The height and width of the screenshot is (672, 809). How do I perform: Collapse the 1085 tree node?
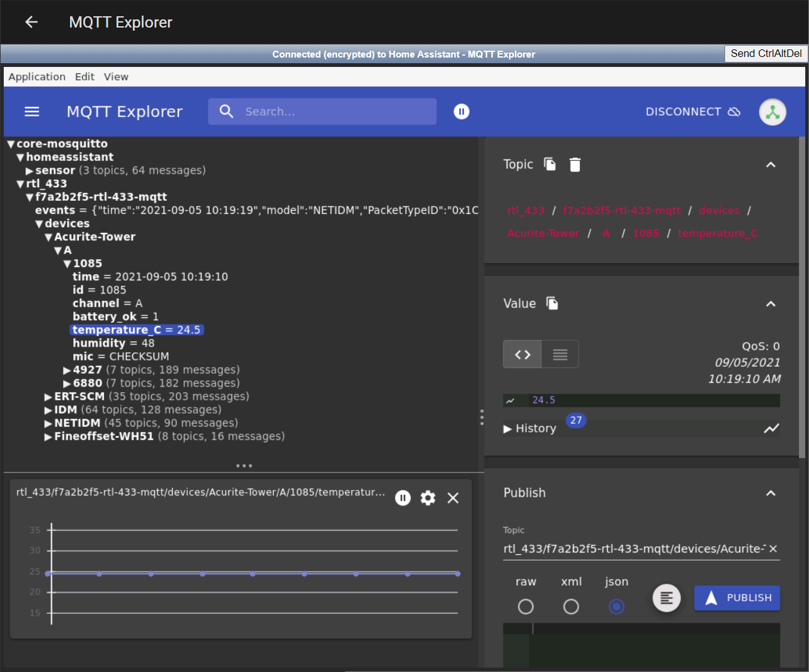pos(67,264)
